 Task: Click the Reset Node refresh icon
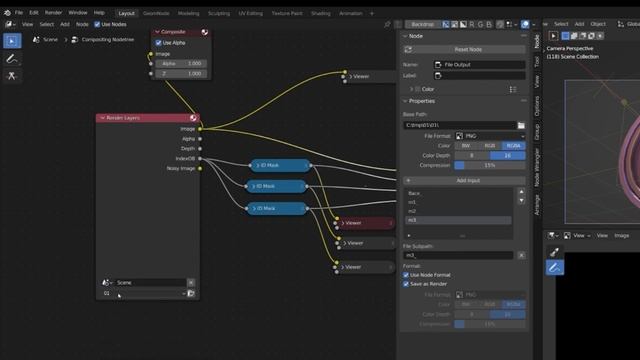408,49
